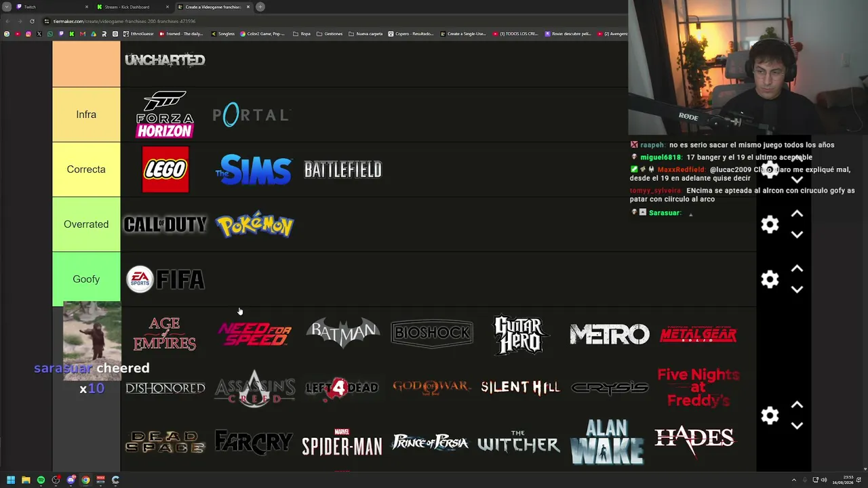Move the unranked pool row up

coord(797,405)
